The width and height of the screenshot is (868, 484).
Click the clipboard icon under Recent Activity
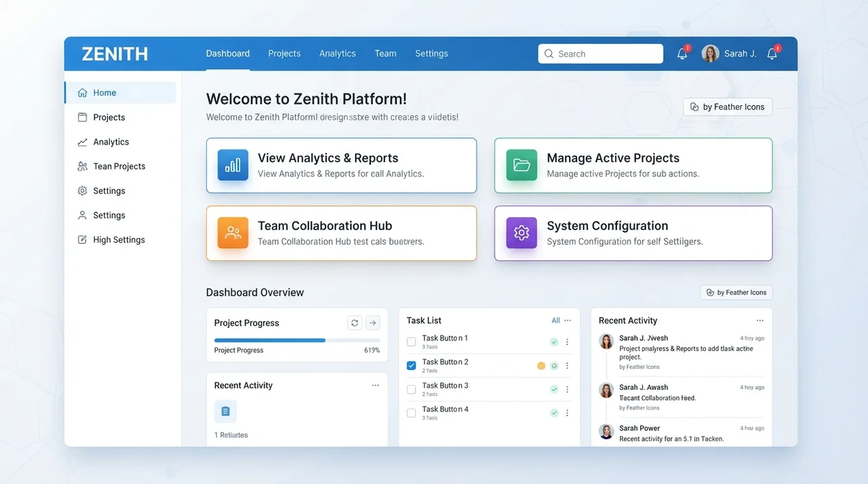coord(225,411)
